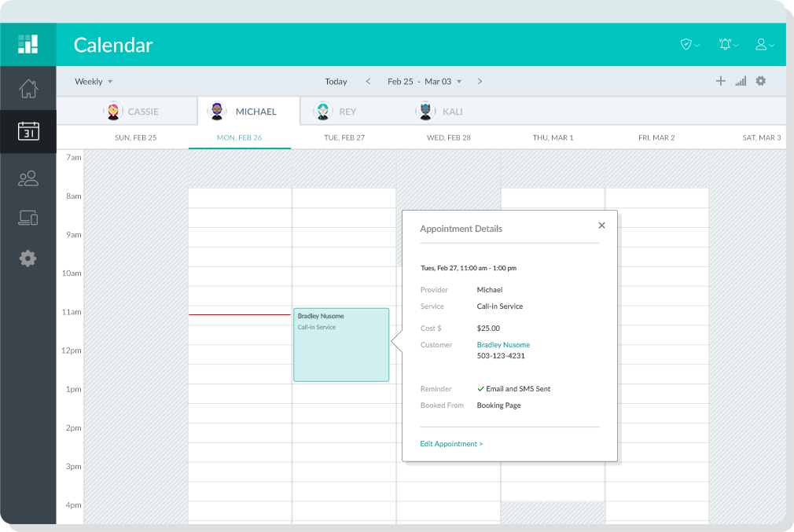
Task: Click the 8am time label
Action: 74,196
